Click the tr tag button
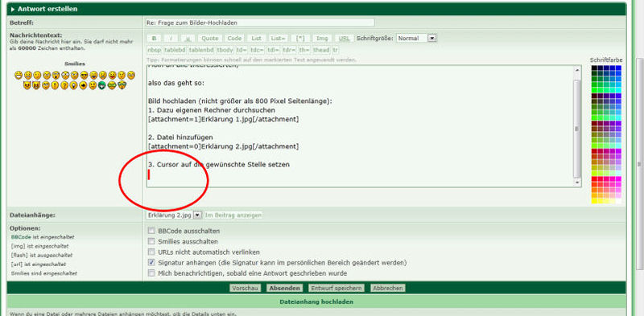This screenshot has height=316, width=644. pyautogui.click(x=336, y=50)
